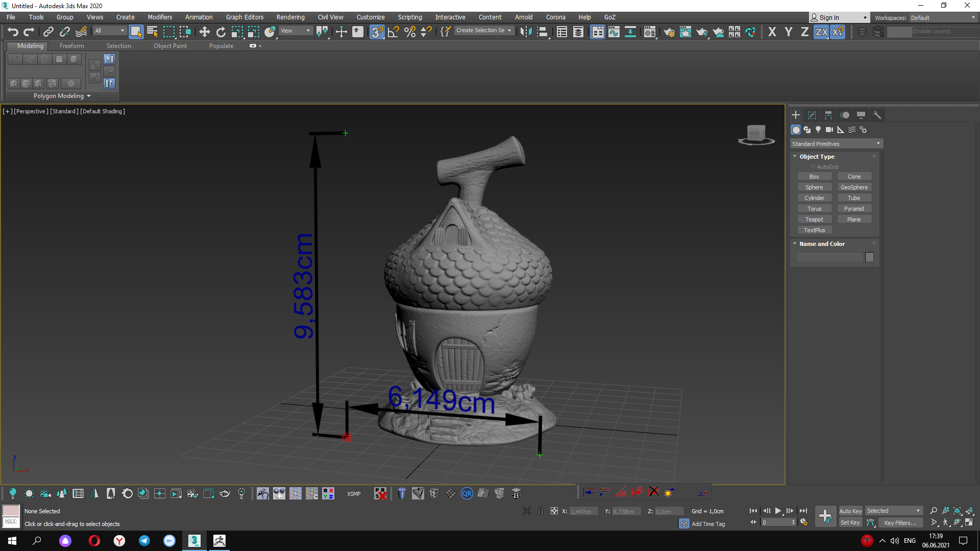Click the Undo arrow icon
The width and height of the screenshot is (980, 551).
click(x=13, y=32)
